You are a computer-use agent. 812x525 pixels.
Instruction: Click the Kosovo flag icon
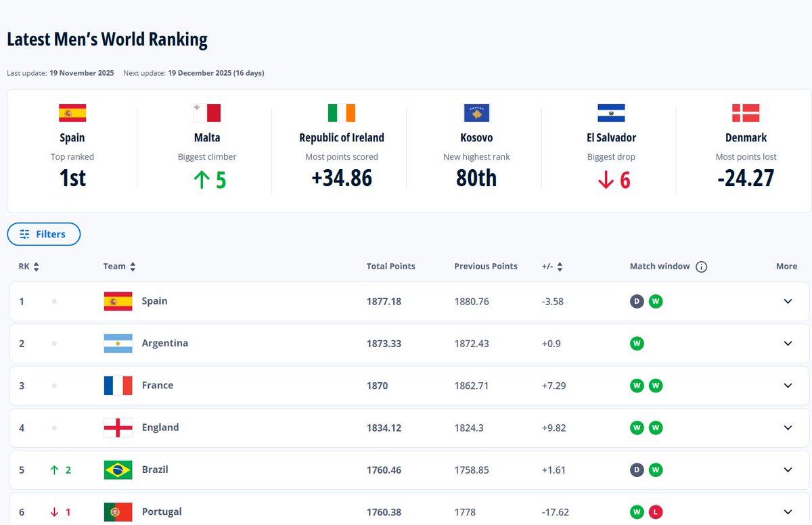476,113
